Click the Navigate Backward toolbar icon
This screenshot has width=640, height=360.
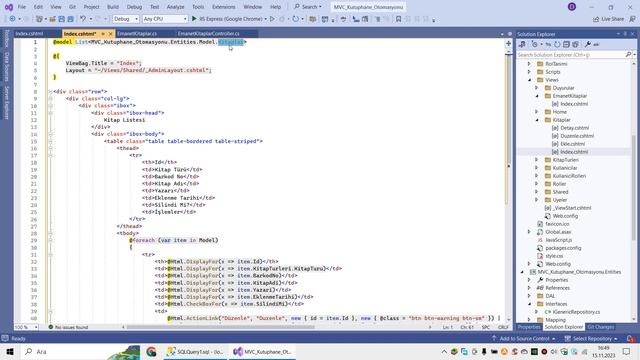point(12,19)
